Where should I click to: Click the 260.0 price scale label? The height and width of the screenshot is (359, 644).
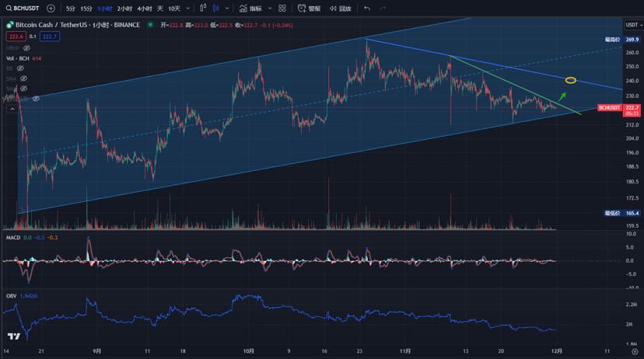632,53
